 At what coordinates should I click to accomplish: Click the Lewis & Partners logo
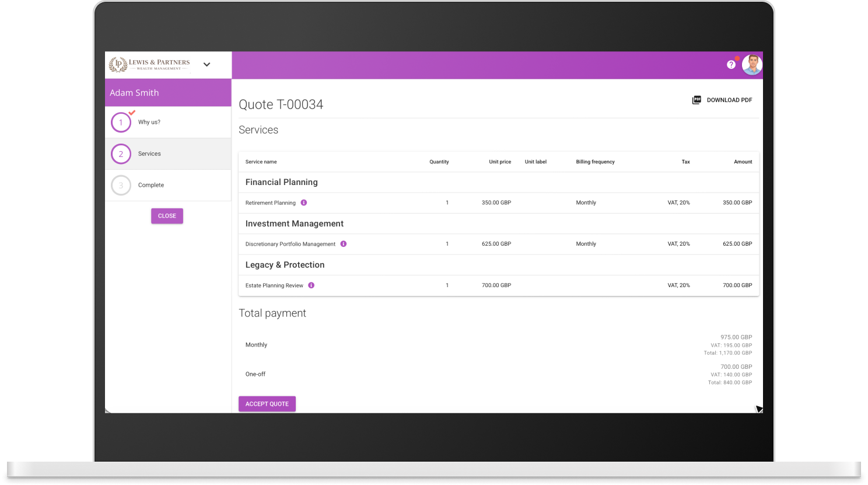tap(149, 64)
